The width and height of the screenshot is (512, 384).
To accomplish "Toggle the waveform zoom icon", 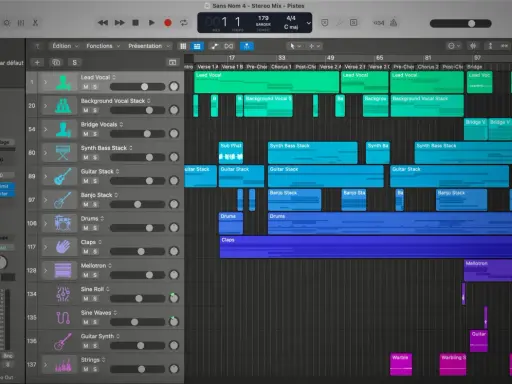I will 473,46.
